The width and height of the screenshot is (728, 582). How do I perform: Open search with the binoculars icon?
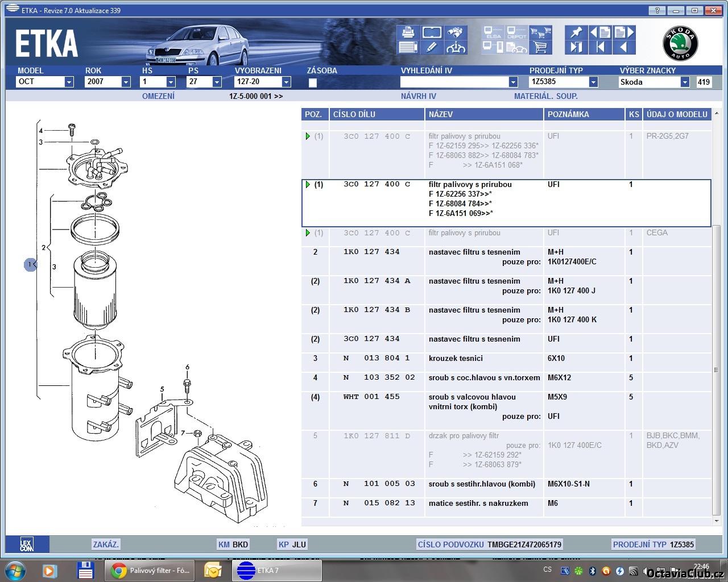(456, 32)
